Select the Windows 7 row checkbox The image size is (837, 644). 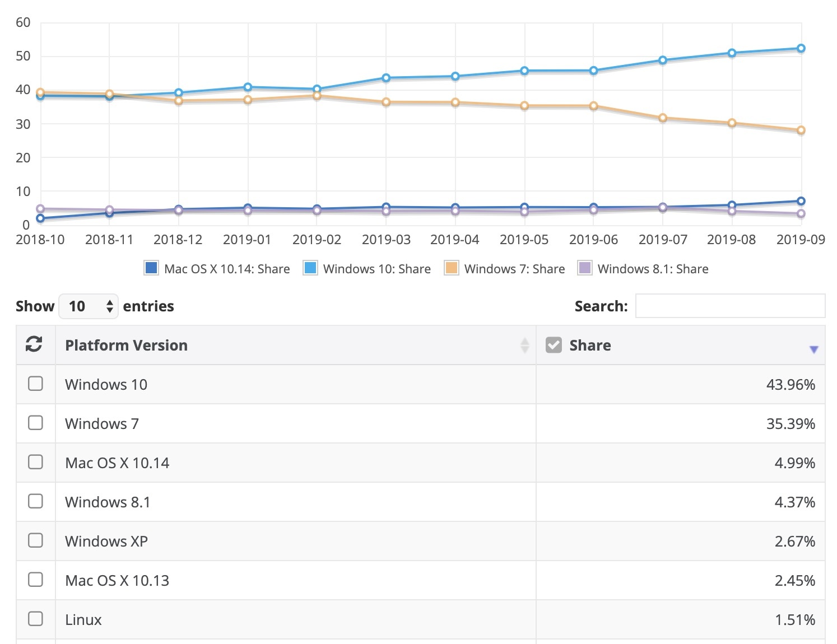pyautogui.click(x=35, y=423)
